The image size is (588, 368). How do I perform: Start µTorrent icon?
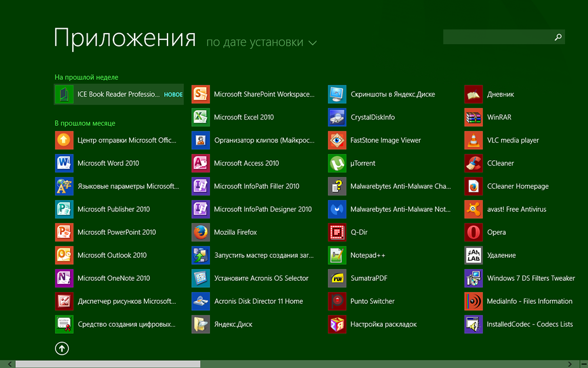(337, 163)
